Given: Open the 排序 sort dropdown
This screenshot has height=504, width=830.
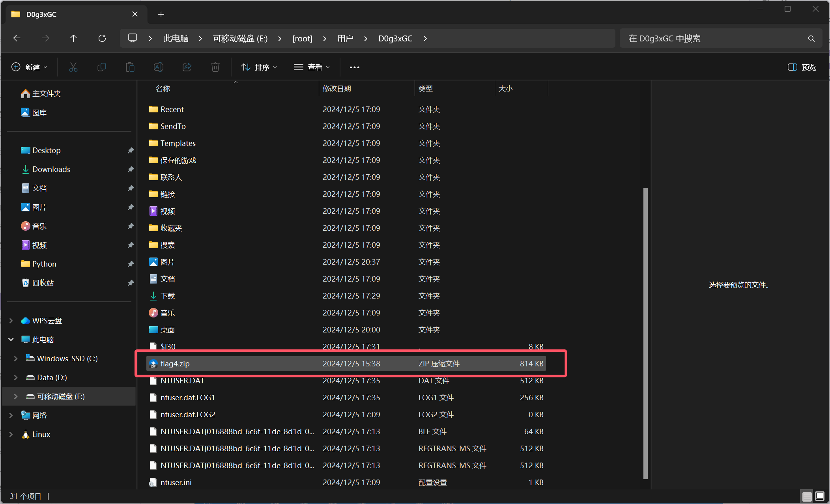Looking at the screenshot, I should (259, 67).
